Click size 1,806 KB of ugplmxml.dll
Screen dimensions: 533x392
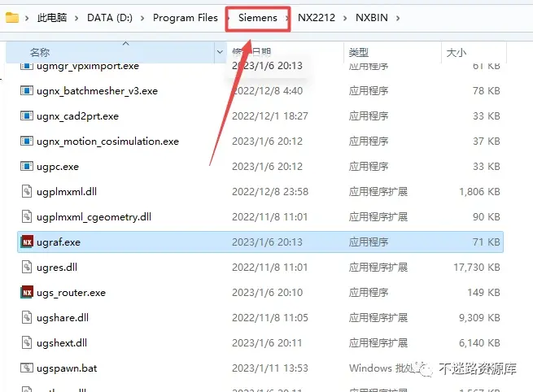tap(479, 192)
